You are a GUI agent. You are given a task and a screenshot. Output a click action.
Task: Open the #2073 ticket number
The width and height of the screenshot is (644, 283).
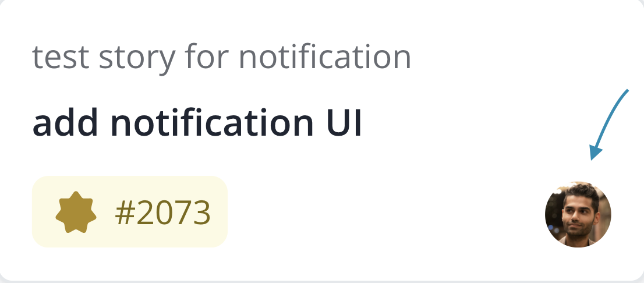tap(162, 214)
